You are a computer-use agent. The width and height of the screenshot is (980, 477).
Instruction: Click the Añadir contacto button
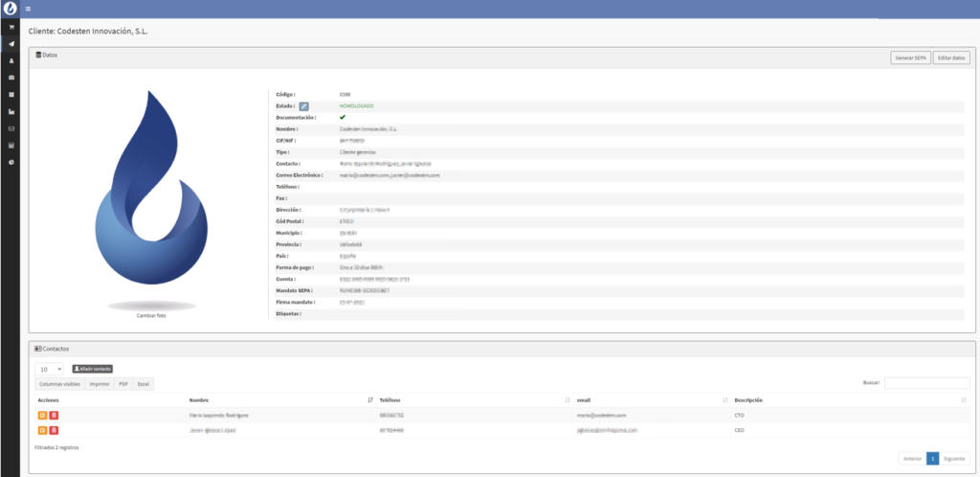92,369
